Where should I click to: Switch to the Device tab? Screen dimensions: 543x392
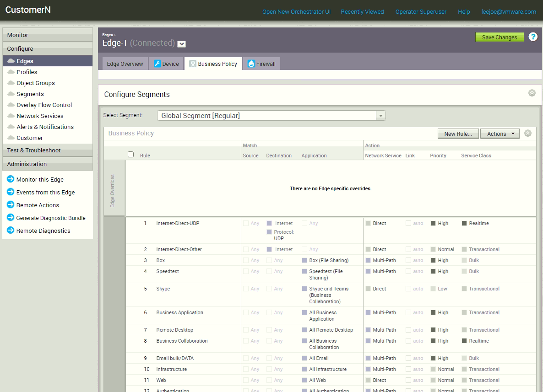[x=166, y=64]
